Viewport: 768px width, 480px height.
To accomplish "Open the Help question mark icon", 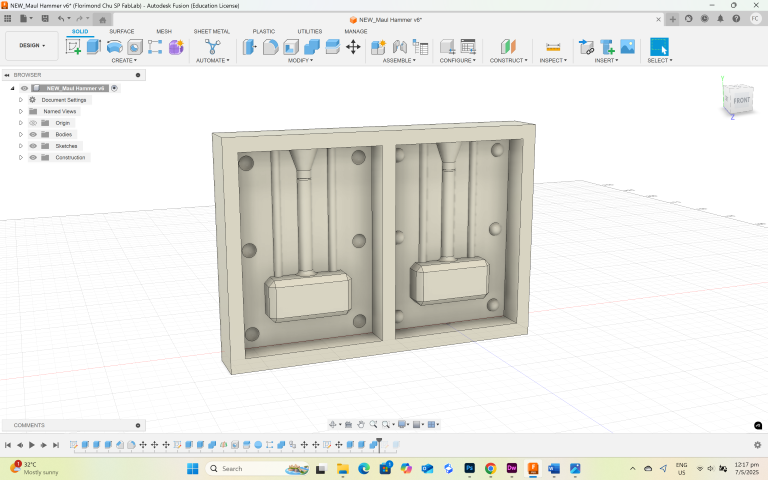I will click(x=736, y=19).
